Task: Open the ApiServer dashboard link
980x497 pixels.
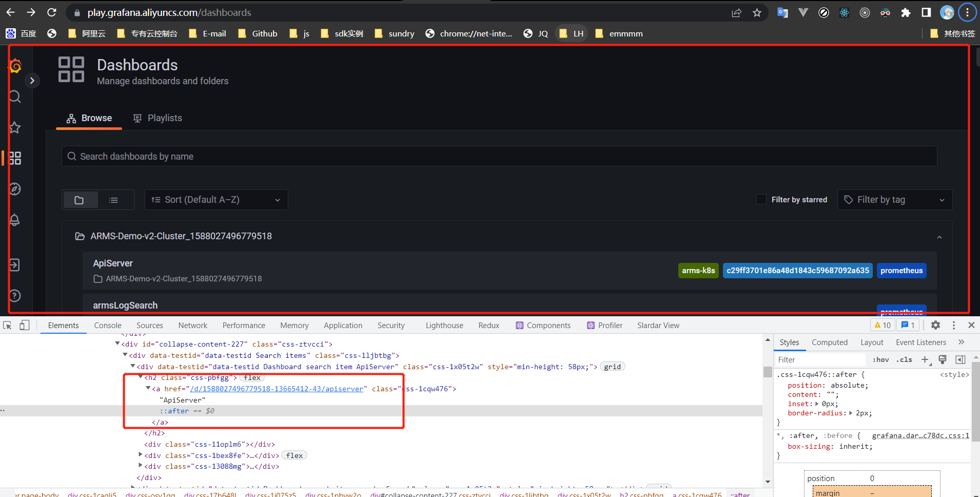Action: click(113, 263)
